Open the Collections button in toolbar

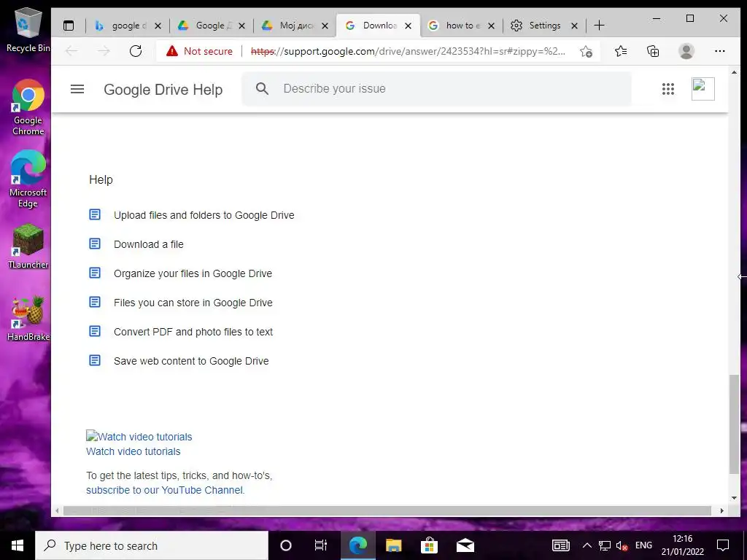[x=653, y=51]
